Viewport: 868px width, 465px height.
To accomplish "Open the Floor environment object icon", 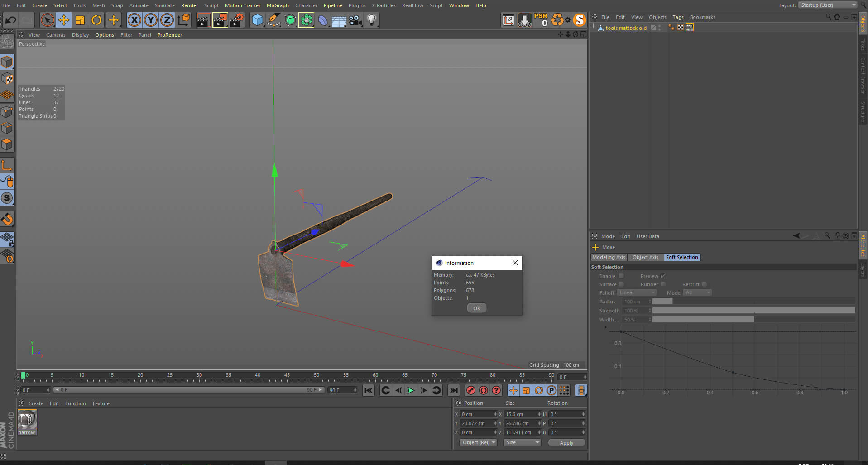I will tap(339, 20).
